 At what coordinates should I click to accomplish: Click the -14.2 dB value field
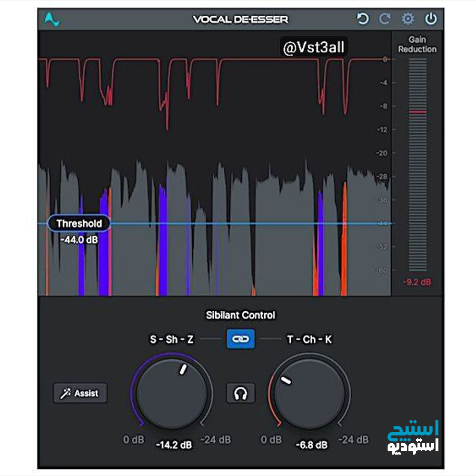[x=174, y=445]
